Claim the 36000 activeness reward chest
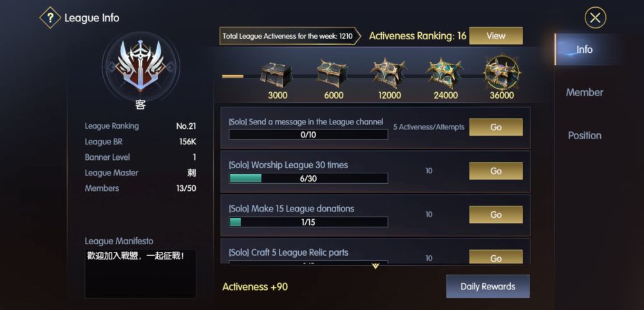 click(502, 73)
